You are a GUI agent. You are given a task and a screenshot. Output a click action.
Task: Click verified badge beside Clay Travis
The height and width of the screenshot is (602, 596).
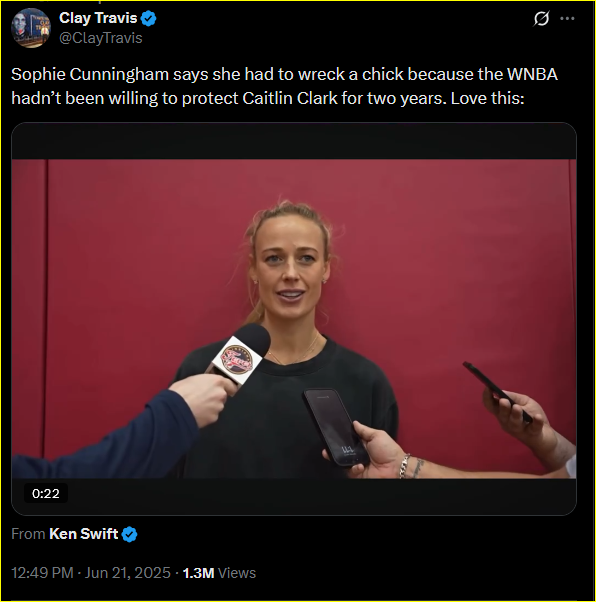[x=149, y=18]
